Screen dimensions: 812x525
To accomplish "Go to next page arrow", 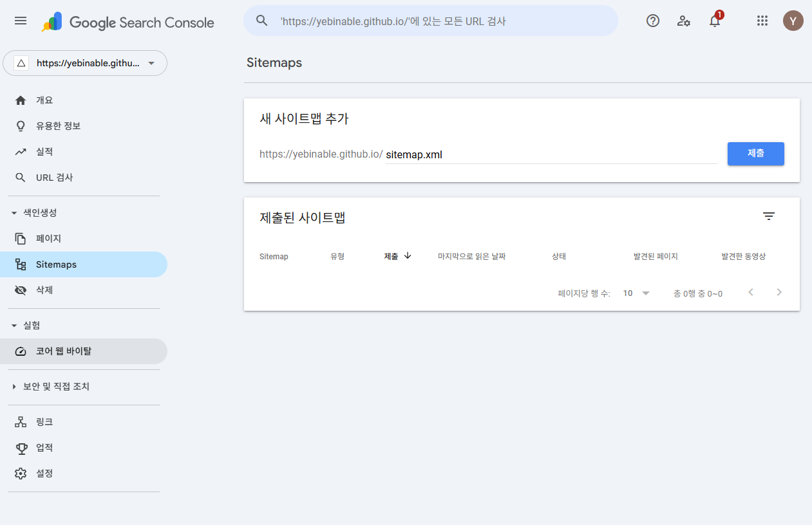I will point(779,293).
